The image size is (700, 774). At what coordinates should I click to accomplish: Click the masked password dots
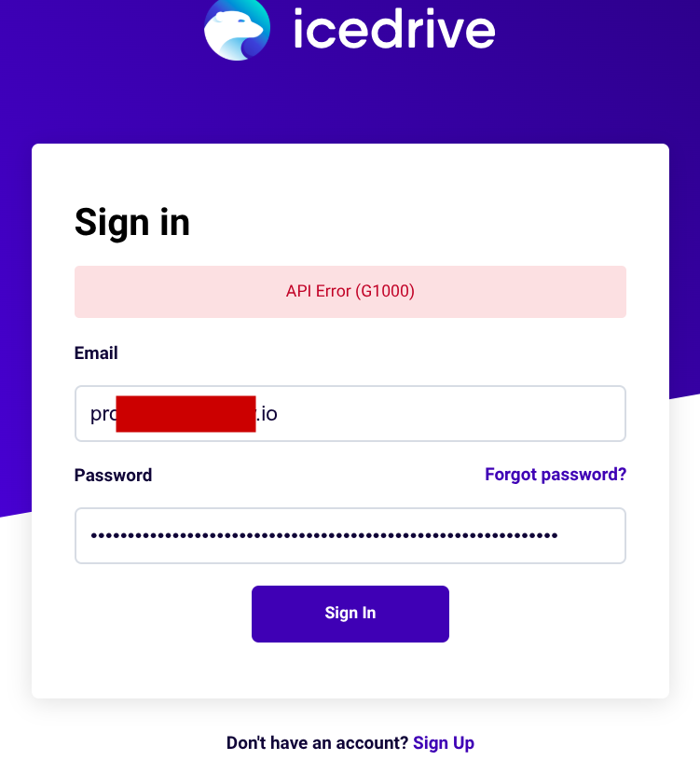tap(323, 535)
